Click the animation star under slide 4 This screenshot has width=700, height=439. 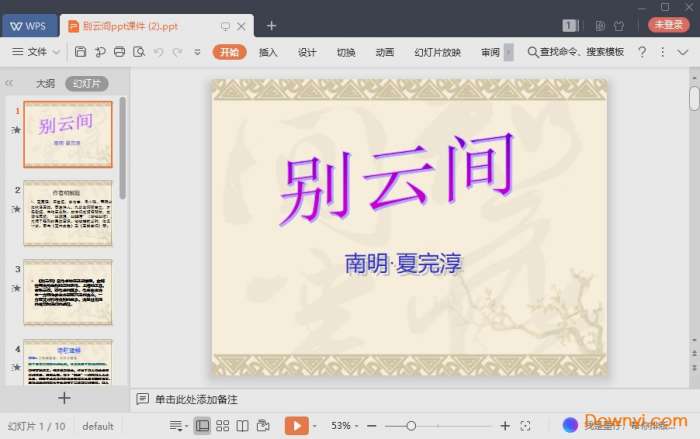[16, 367]
